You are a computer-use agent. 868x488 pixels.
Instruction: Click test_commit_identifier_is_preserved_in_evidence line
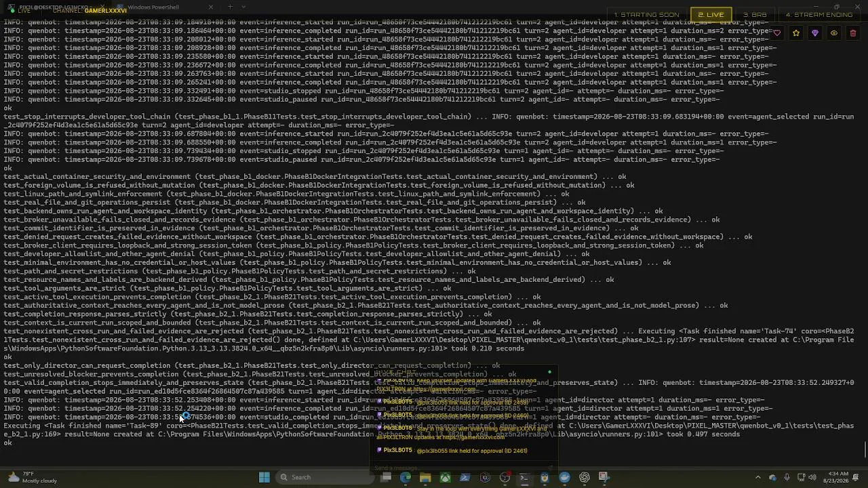pos(321,228)
